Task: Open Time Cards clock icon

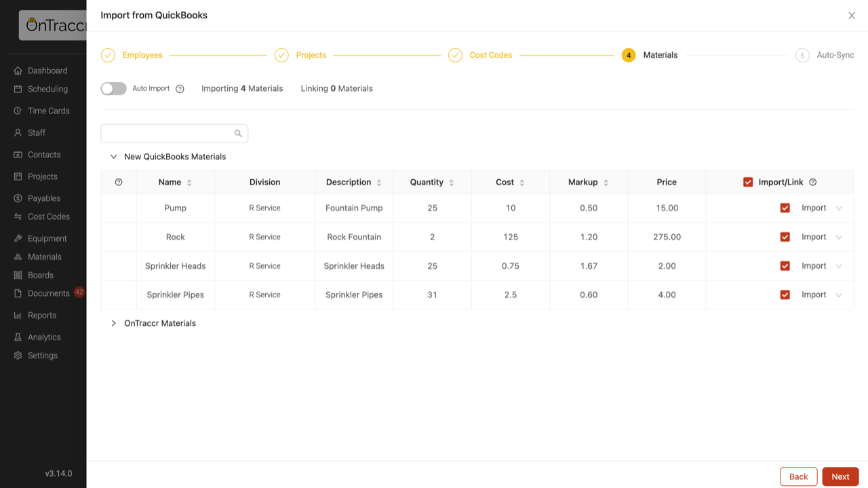Action: 18,111
